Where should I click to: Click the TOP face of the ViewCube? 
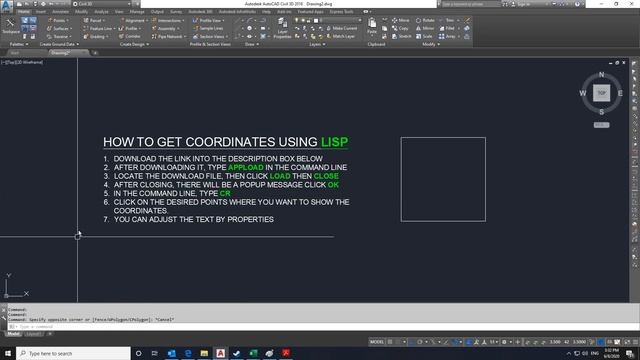601,93
